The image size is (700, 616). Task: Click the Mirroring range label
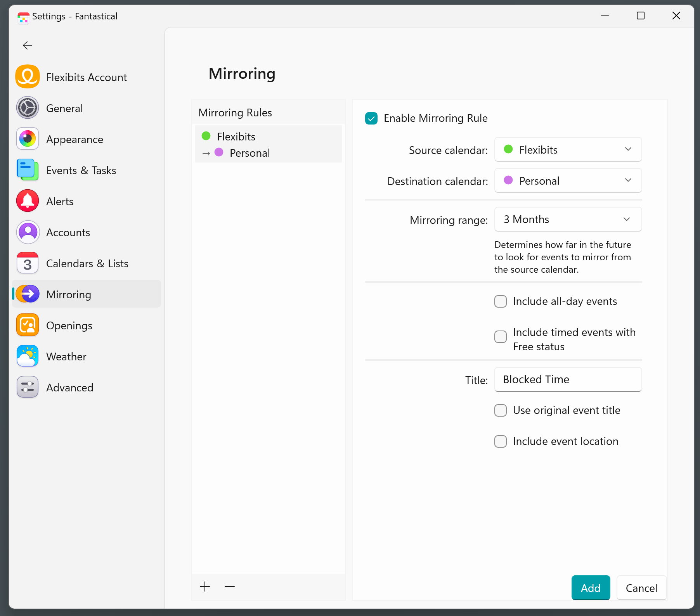tap(449, 220)
